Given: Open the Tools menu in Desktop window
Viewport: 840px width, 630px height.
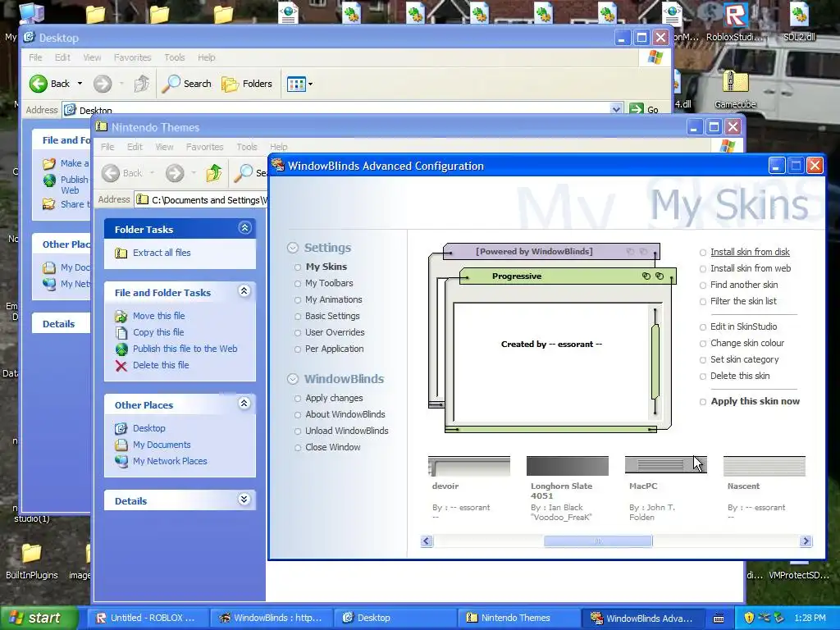Looking at the screenshot, I should tap(174, 57).
